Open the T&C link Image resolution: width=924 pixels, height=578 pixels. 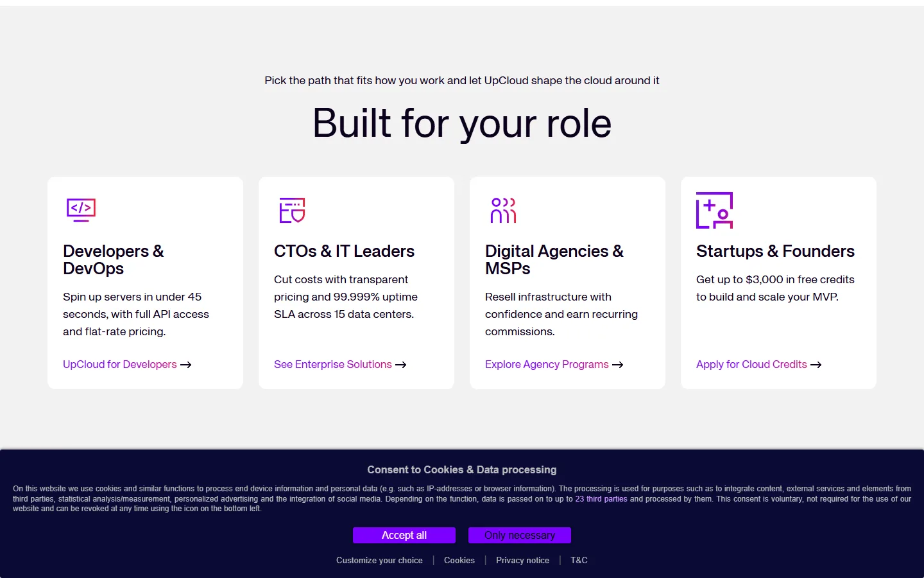click(579, 560)
